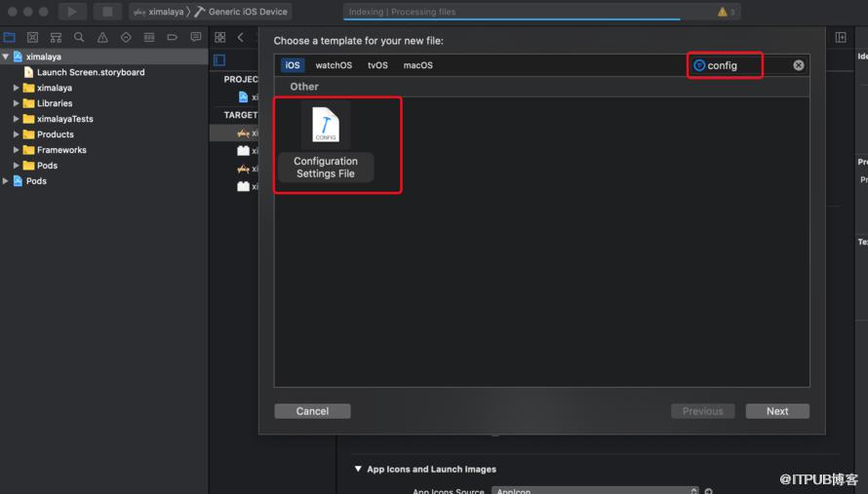The height and width of the screenshot is (494, 868).
Task: Select the iOS platform tab
Action: [293, 65]
